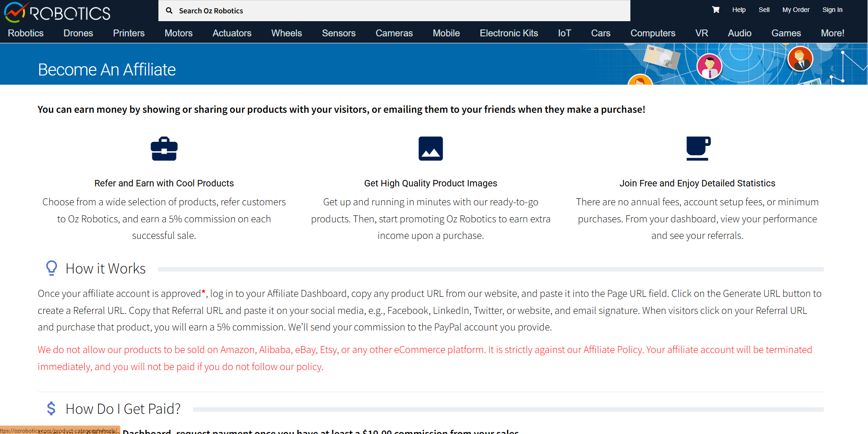Open the Wheels category
Screen dimensions: 868x434
[x=286, y=33]
